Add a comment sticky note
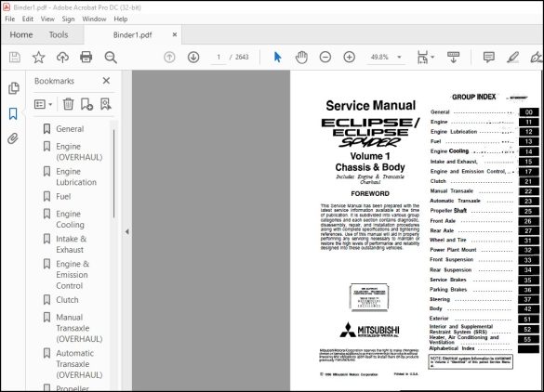This screenshot has width=544, height=392. click(x=489, y=58)
